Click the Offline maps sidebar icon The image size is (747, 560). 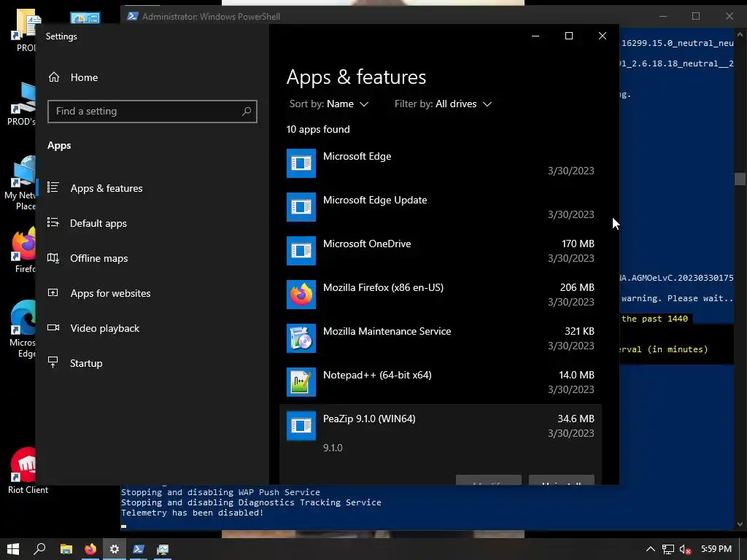click(53, 257)
